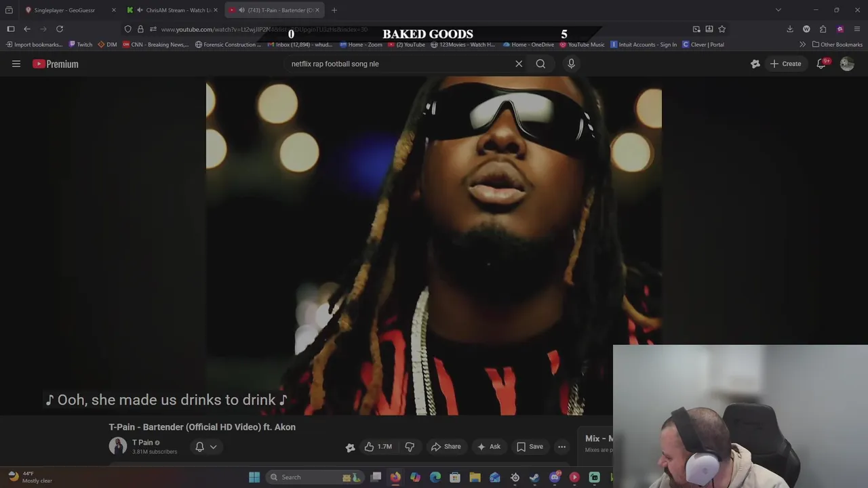Click the tracking protection shield icon
Image resolution: width=868 pixels, height=488 pixels.
[x=127, y=29]
